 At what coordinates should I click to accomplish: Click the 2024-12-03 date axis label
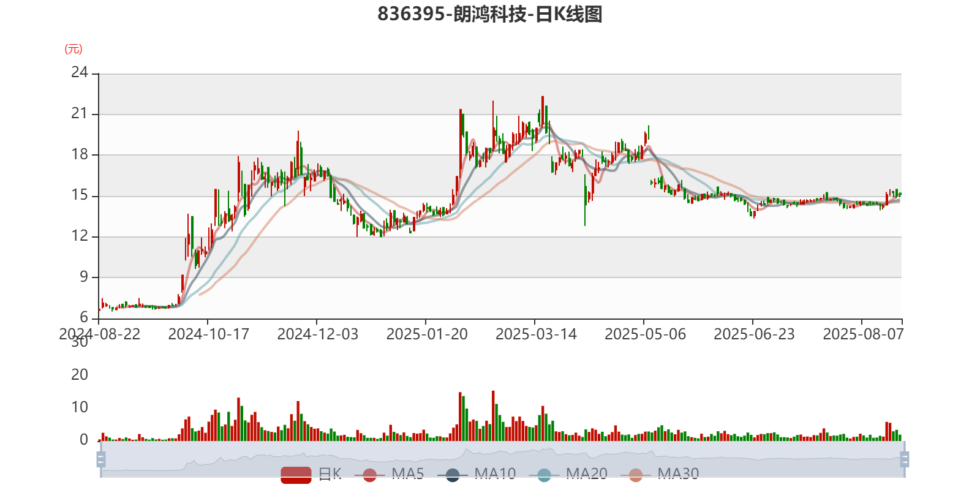tap(317, 334)
